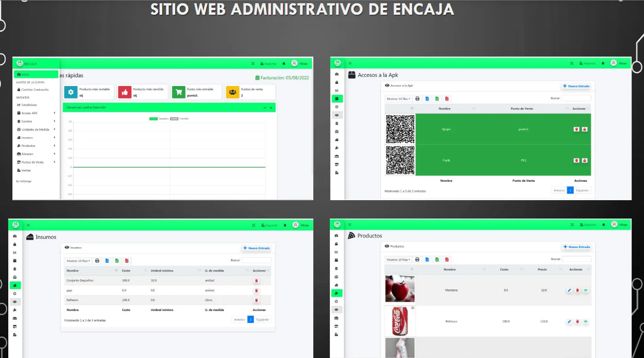Viewport: 644px width, 358px height.
Task: Click Nueva Entrada in Accesos a la Apk
Action: coord(576,86)
